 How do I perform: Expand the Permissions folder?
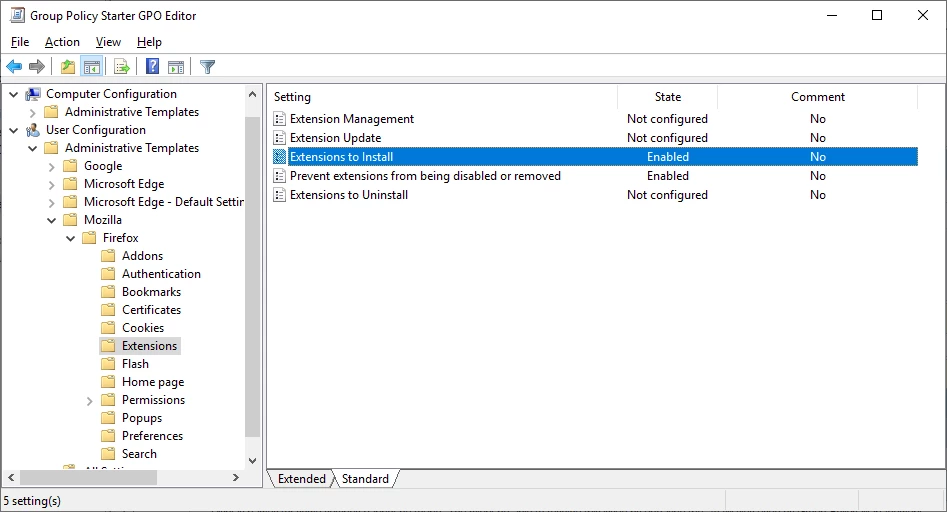(x=89, y=401)
